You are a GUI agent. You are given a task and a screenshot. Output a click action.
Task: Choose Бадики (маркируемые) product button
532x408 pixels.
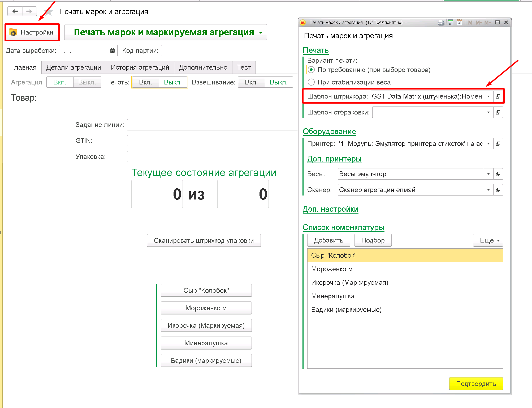206,360
